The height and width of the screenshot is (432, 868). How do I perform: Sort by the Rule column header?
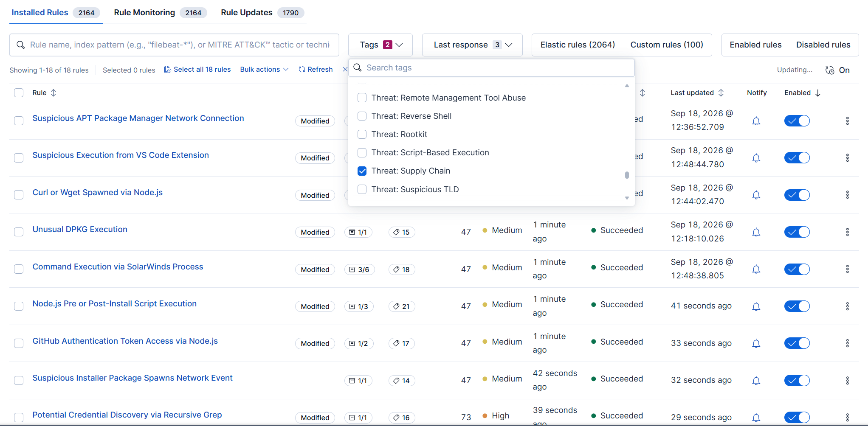[x=45, y=93]
